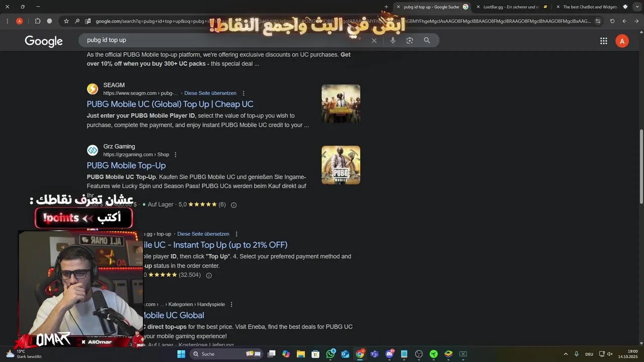This screenshot has width=644, height=362.
Task: Open Microsoft Store from the taskbar
Action: [x=315, y=354]
